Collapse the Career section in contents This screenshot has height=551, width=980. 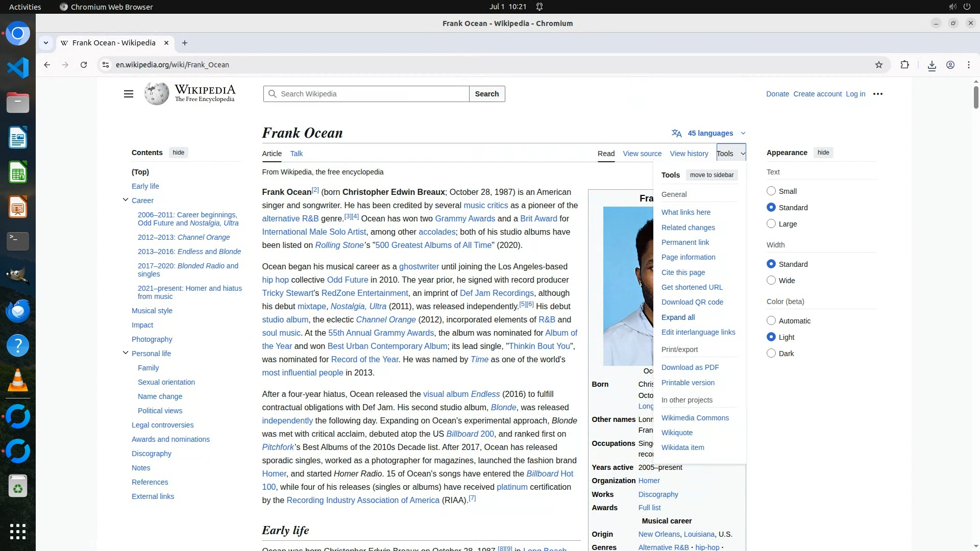(x=126, y=200)
